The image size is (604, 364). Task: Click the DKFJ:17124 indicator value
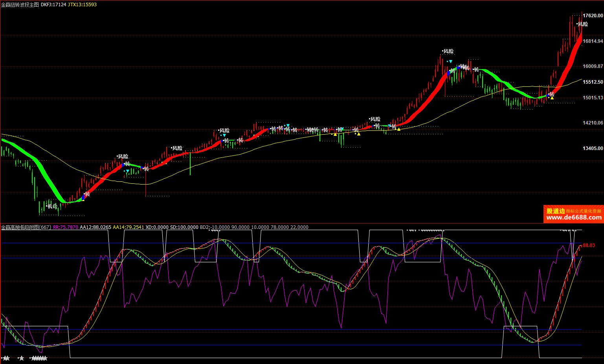tap(53, 5)
